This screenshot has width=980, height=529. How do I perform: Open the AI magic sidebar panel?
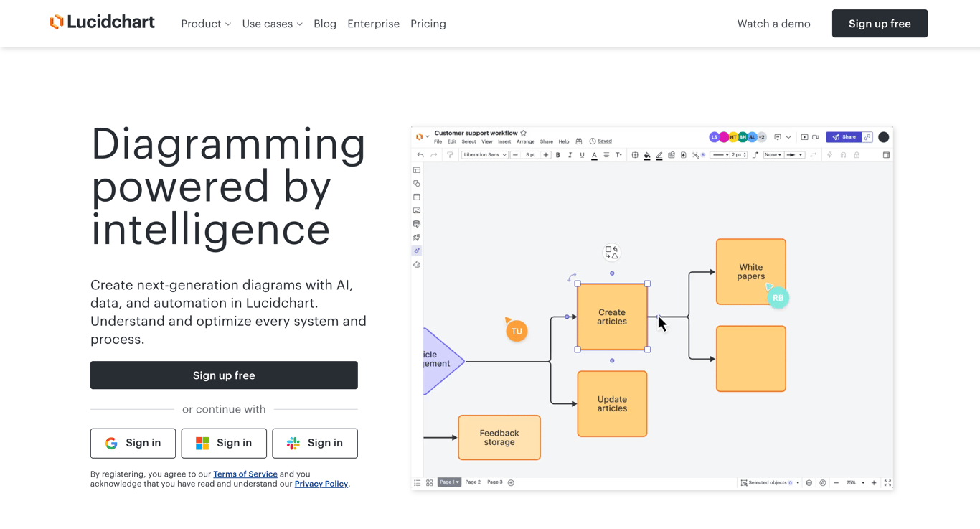[x=417, y=251]
